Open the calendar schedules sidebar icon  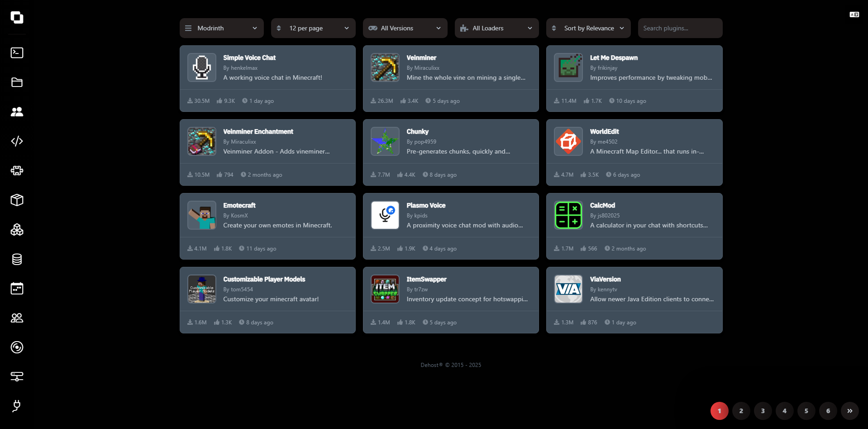(17, 289)
